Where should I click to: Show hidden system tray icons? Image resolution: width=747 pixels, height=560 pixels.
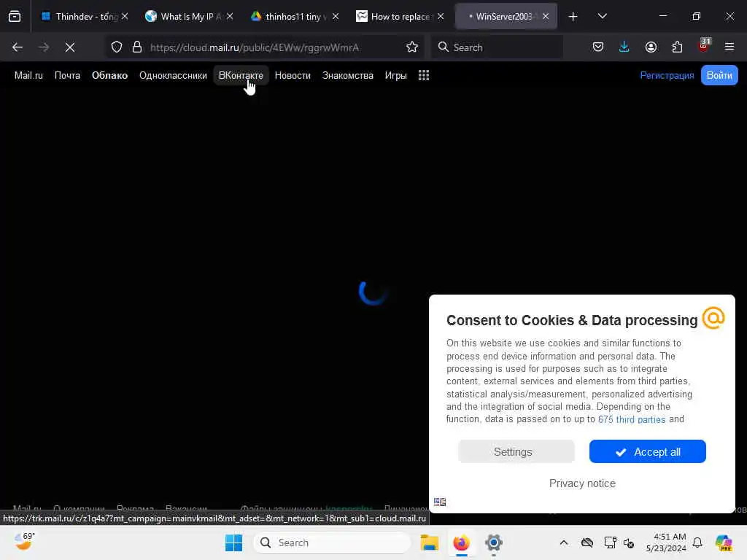[564, 542]
